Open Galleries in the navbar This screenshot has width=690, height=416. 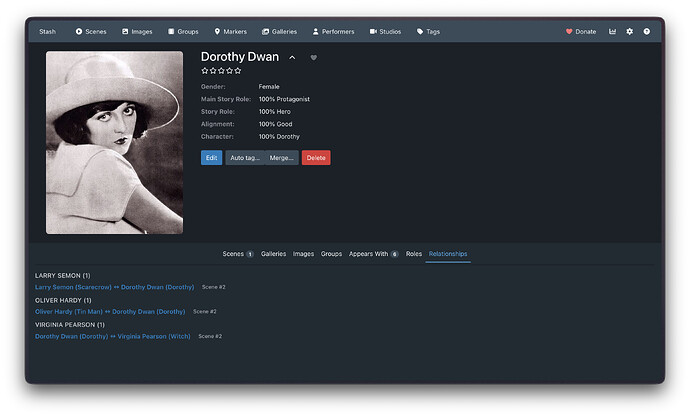[279, 32]
